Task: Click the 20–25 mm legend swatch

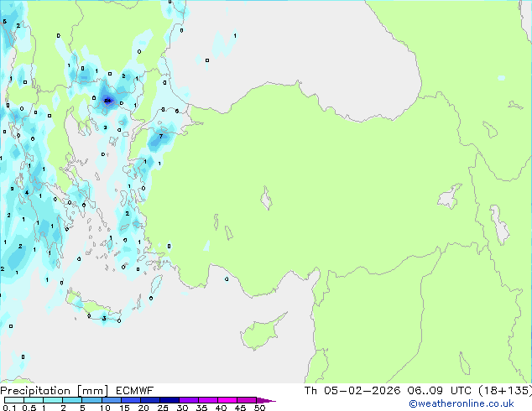Action: (149, 400)
